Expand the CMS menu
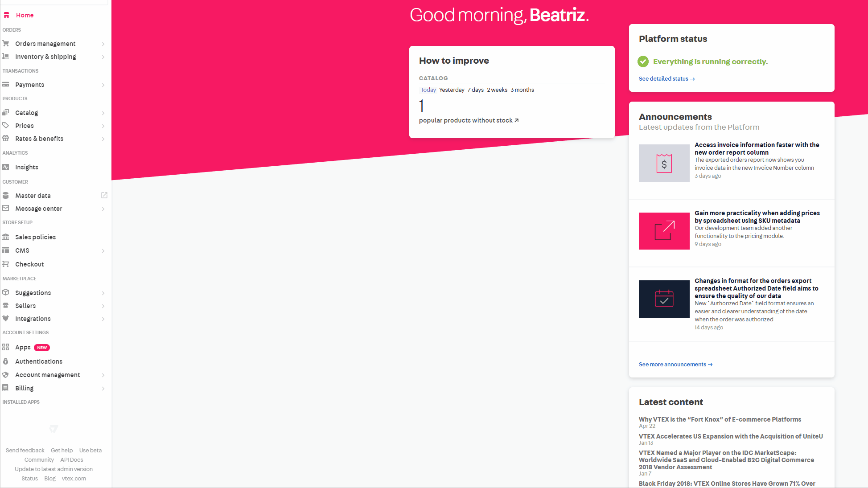 coord(103,250)
